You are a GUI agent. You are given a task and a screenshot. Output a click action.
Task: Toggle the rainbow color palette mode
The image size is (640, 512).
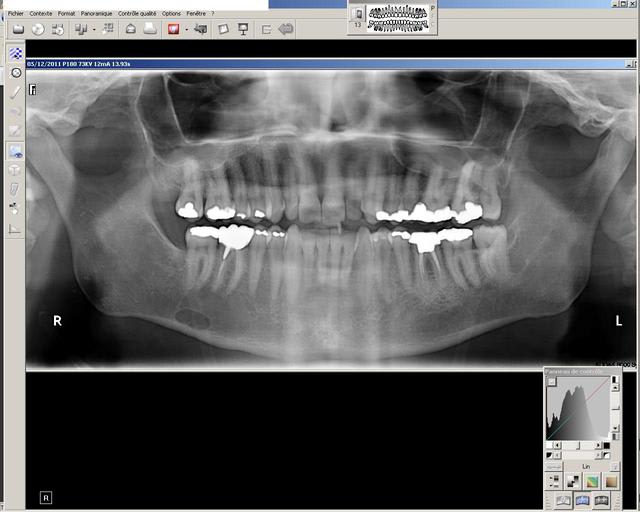tap(592, 482)
